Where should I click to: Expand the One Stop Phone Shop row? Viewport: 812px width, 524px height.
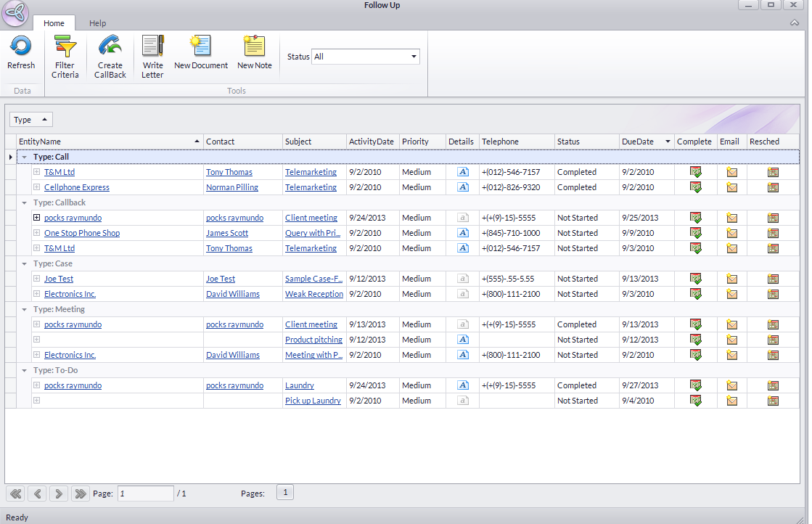36,233
